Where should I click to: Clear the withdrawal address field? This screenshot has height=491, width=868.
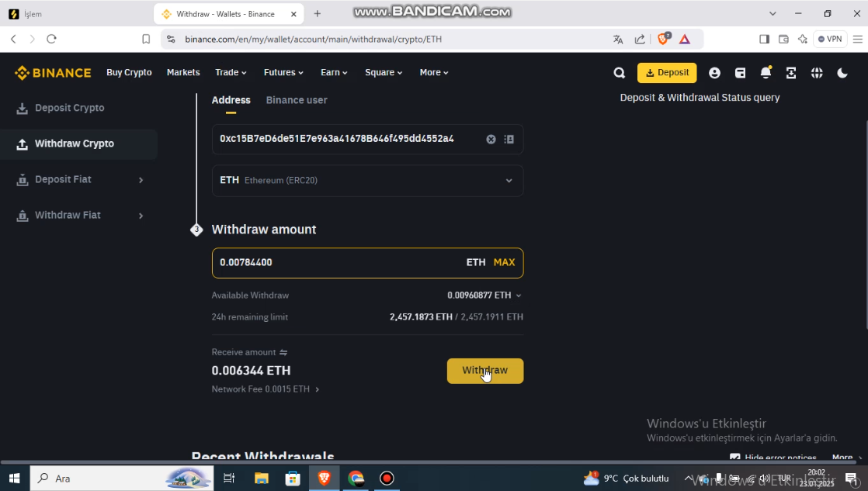(x=491, y=140)
